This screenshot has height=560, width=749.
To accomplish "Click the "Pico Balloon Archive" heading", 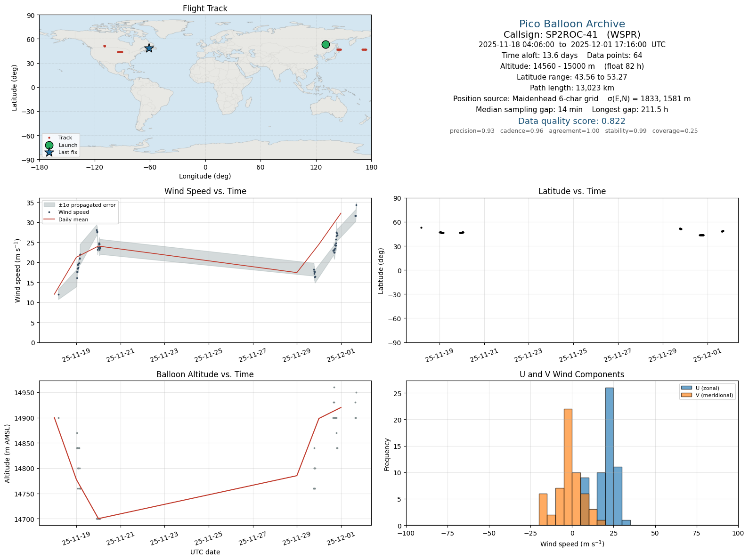I will tap(572, 24).
